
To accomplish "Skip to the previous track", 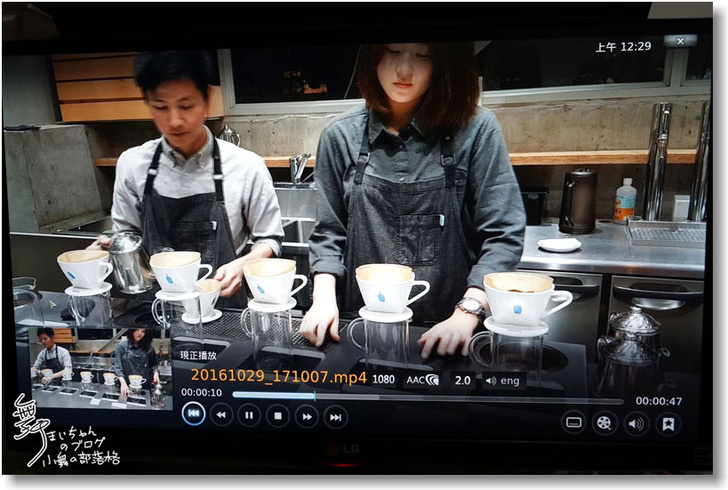I will 193,413.
